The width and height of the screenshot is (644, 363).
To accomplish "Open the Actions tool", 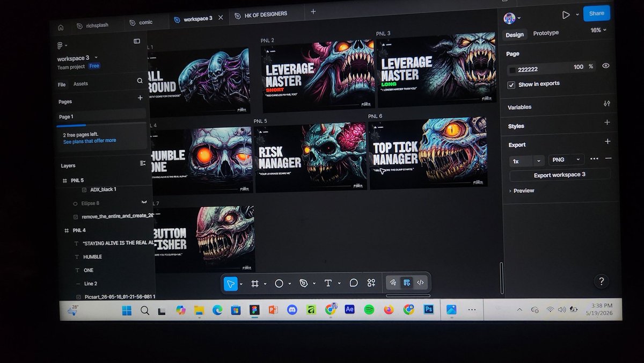I will click(371, 283).
